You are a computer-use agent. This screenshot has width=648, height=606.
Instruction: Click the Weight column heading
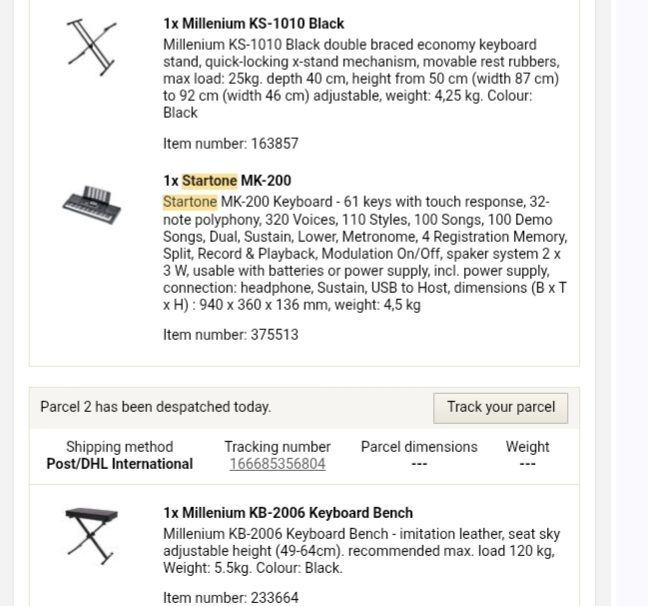527,447
